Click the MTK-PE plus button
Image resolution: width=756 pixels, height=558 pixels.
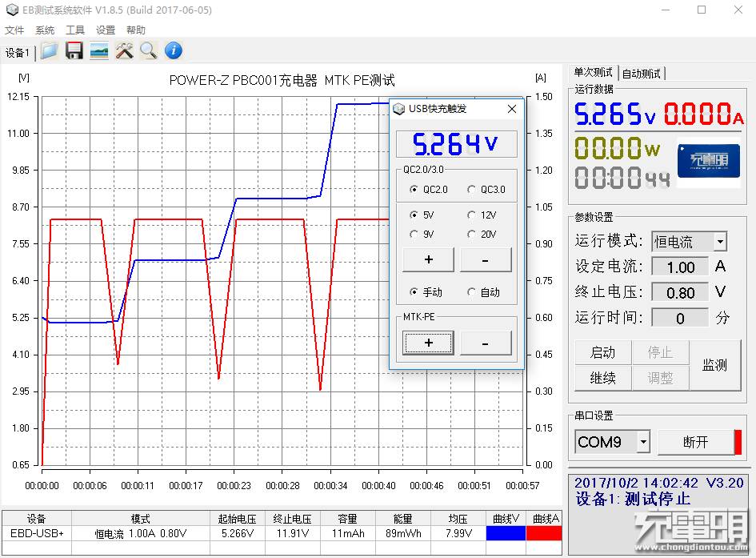428,343
